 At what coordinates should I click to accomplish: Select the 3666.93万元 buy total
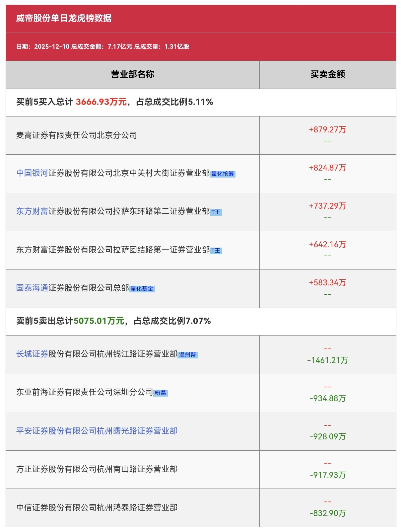click(101, 102)
